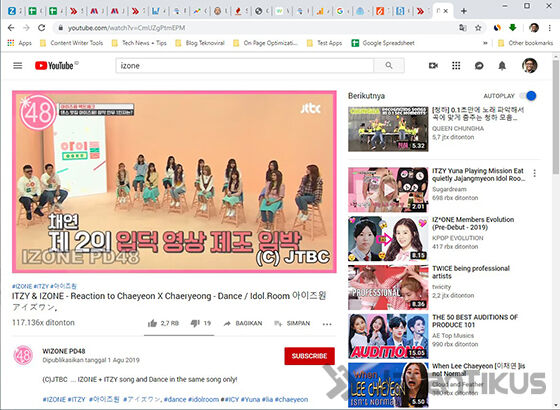
Task: Reload the page with refresh icon
Action: [42, 28]
